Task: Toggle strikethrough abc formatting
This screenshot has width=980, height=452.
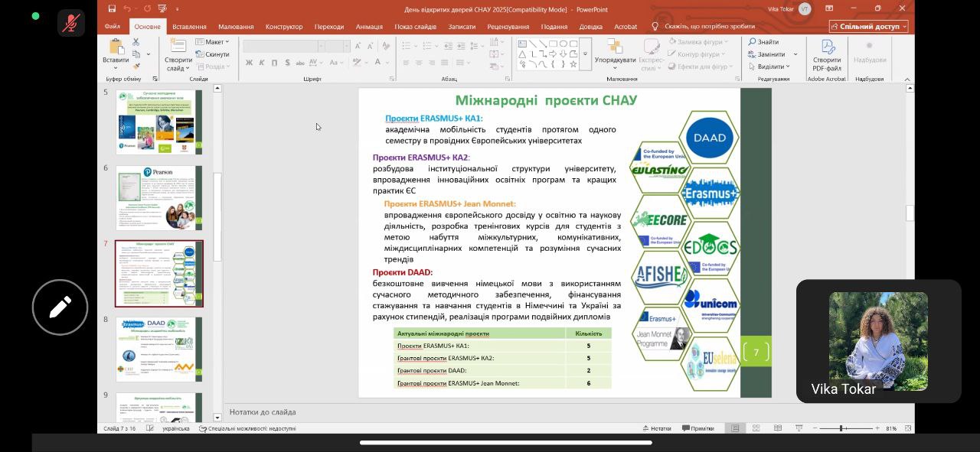Action: [299, 63]
